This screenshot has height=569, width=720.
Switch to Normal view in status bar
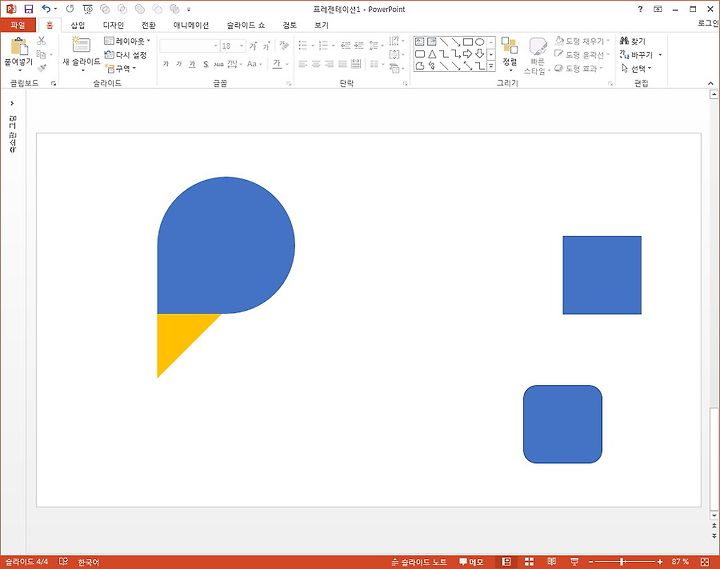tap(506, 562)
